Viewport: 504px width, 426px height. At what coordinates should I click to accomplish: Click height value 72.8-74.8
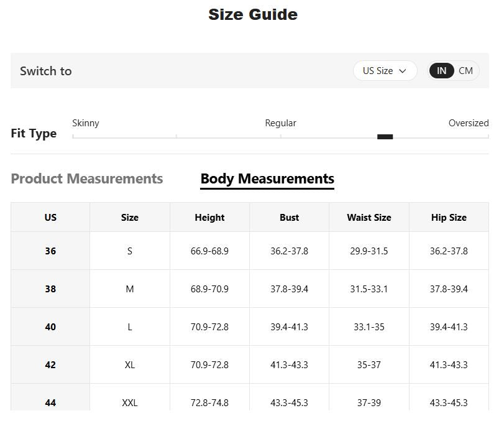(x=209, y=403)
